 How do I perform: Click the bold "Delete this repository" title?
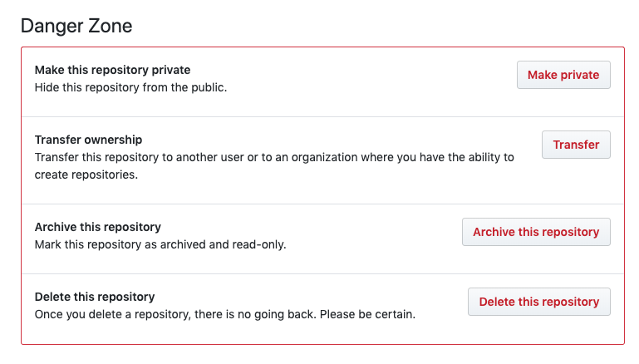(x=95, y=297)
